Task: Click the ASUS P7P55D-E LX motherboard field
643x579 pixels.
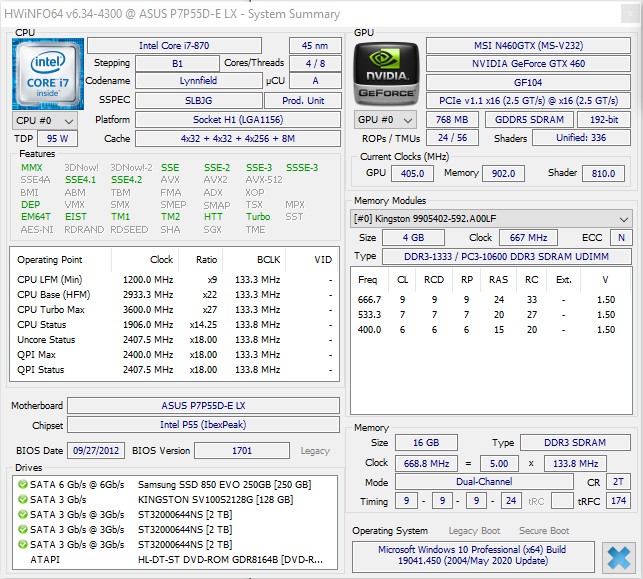Action: click(x=203, y=406)
